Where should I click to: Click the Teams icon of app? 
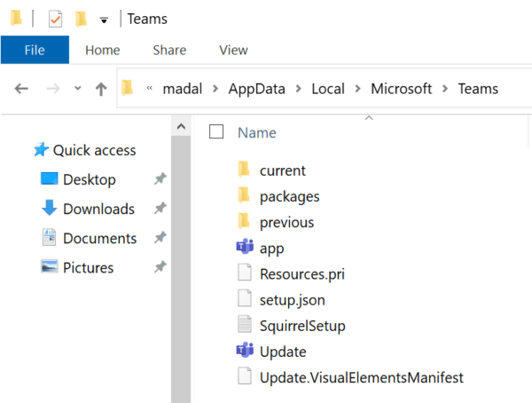[x=245, y=247]
